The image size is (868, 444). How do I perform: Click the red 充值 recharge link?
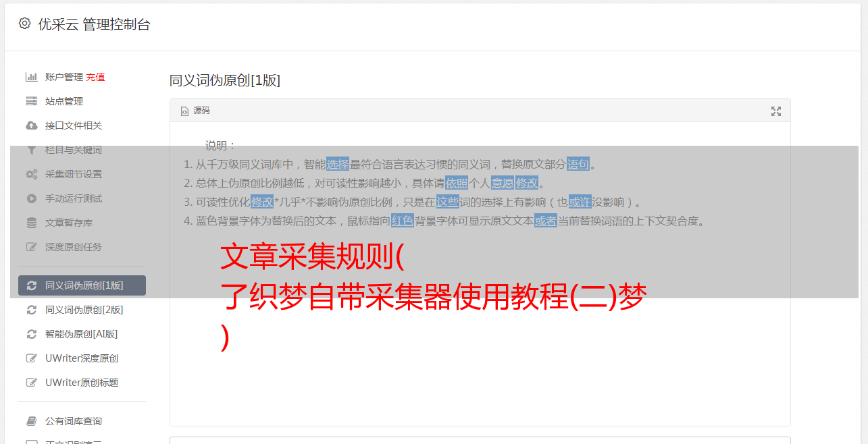point(95,77)
